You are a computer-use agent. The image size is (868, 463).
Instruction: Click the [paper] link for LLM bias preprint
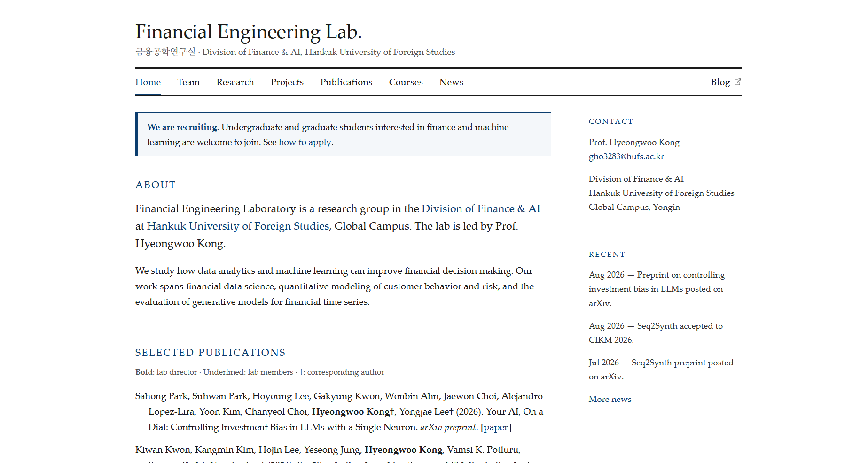point(496,427)
